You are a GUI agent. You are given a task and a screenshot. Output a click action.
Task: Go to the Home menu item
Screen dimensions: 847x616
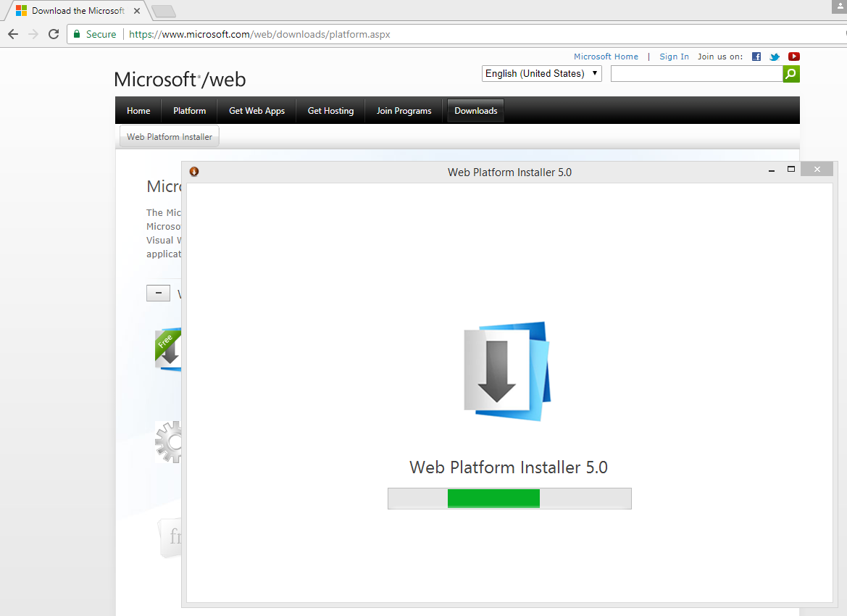pyautogui.click(x=138, y=111)
